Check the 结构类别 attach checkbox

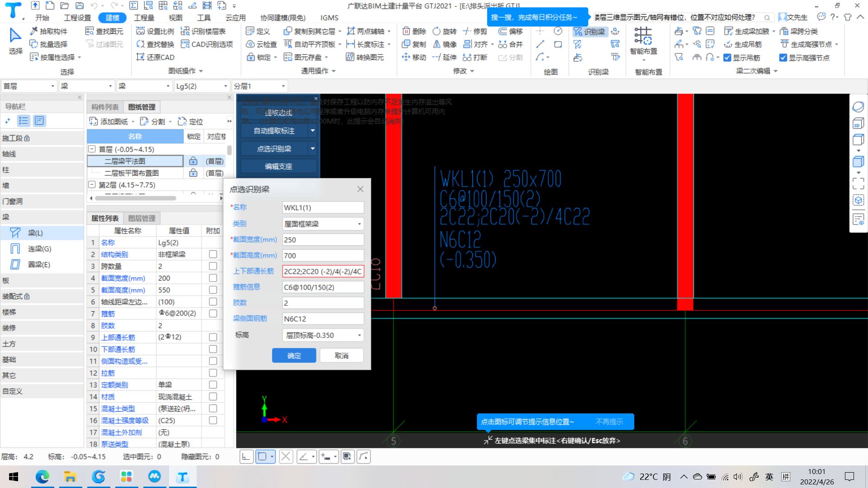coord(213,254)
